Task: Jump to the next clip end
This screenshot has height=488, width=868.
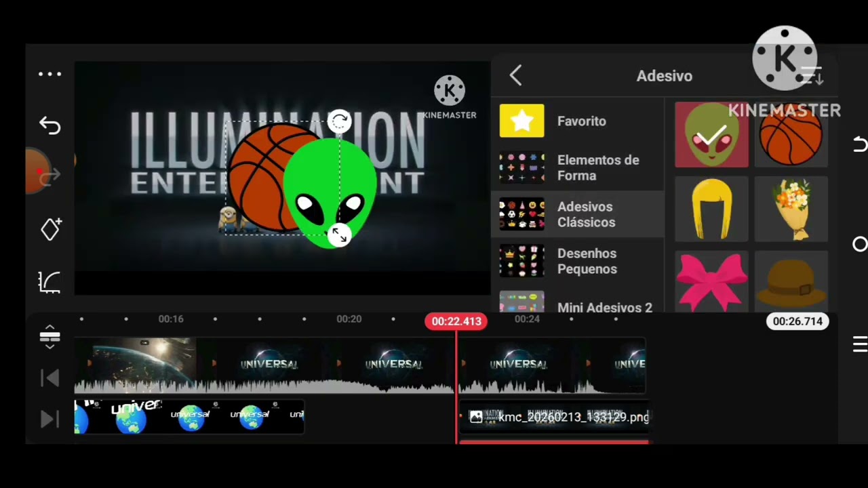Action: point(50,420)
